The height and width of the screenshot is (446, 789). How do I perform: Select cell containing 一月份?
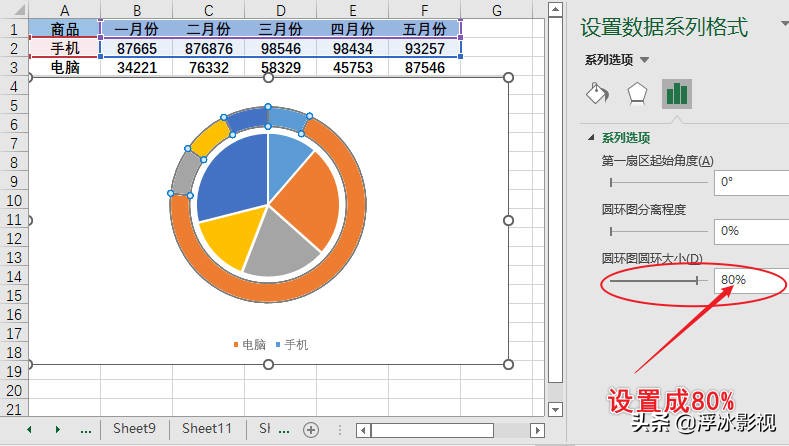(136, 29)
